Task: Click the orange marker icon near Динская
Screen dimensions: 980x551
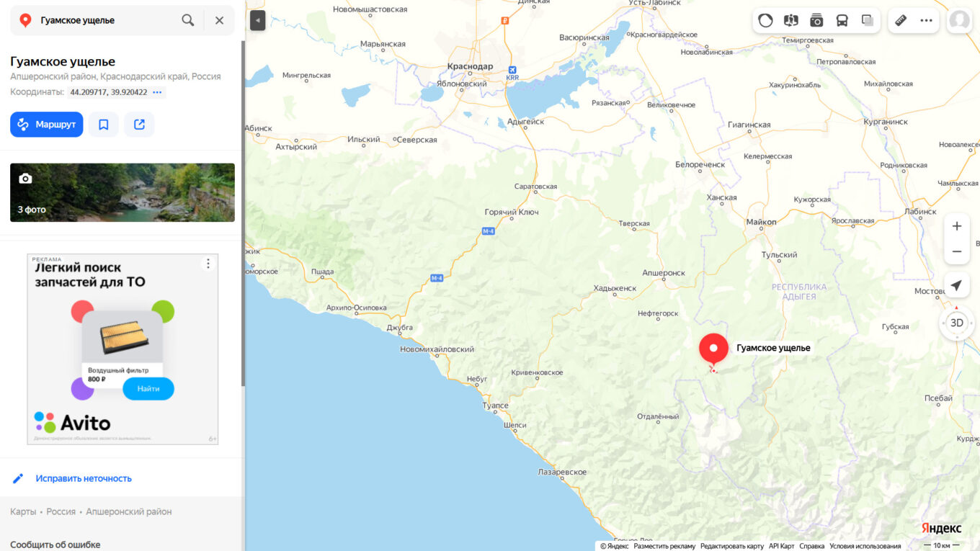Action: pos(504,21)
